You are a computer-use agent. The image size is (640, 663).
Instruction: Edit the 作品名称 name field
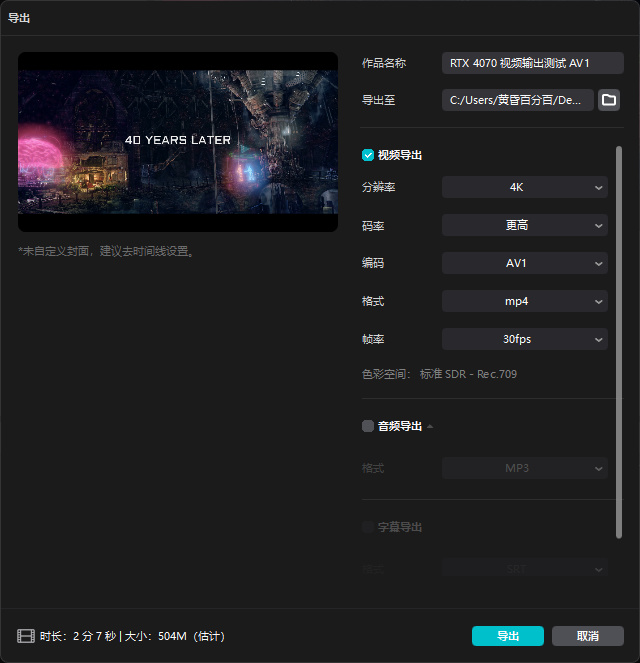tap(533, 63)
